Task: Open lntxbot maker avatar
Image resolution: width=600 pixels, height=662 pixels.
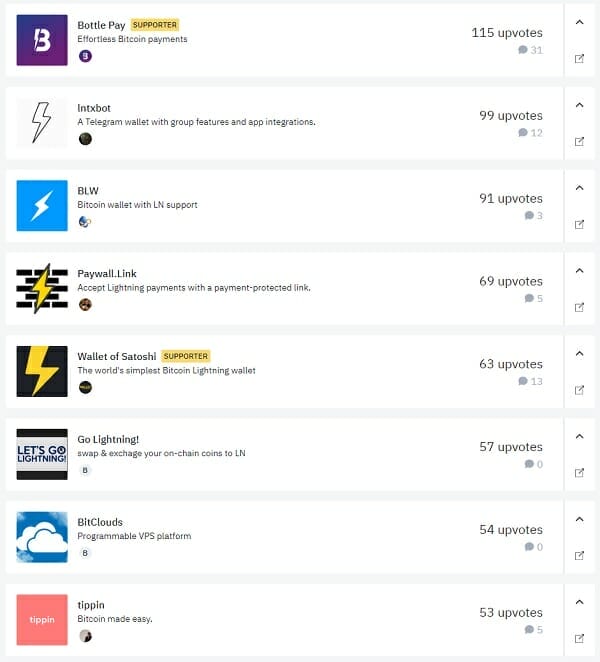Action: click(x=85, y=138)
